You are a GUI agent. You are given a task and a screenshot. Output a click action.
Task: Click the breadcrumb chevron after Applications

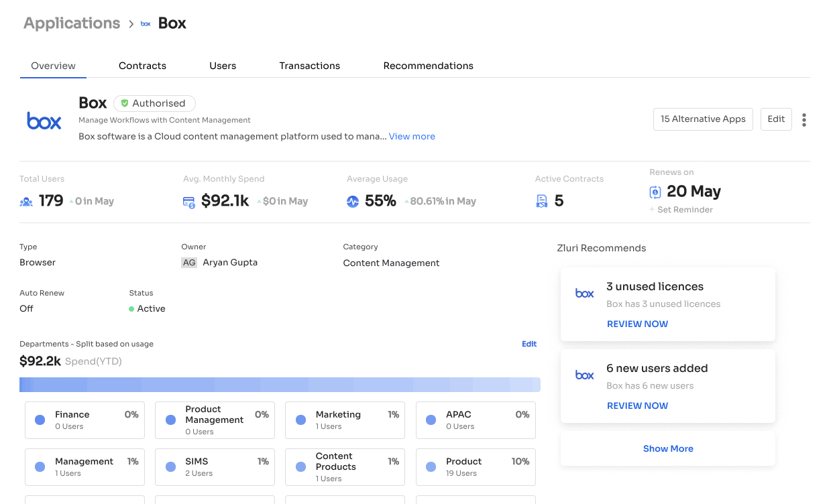(x=131, y=23)
